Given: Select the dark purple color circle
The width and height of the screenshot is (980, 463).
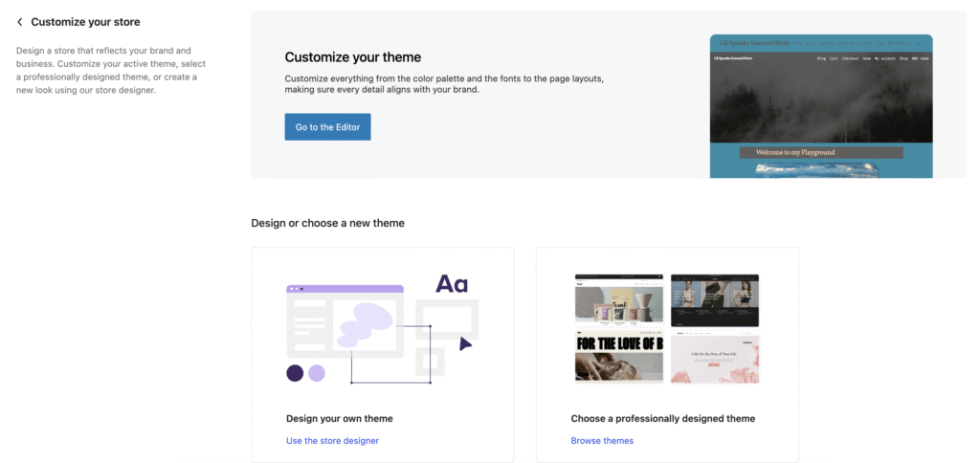Looking at the screenshot, I should click(295, 373).
